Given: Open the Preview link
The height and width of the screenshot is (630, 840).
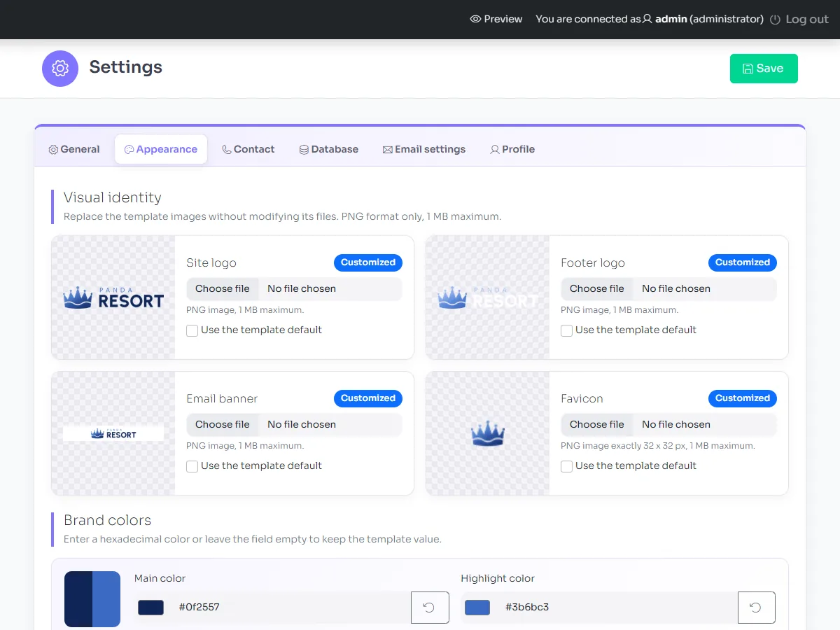Looking at the screenshot, I should (x=496, y=19).
